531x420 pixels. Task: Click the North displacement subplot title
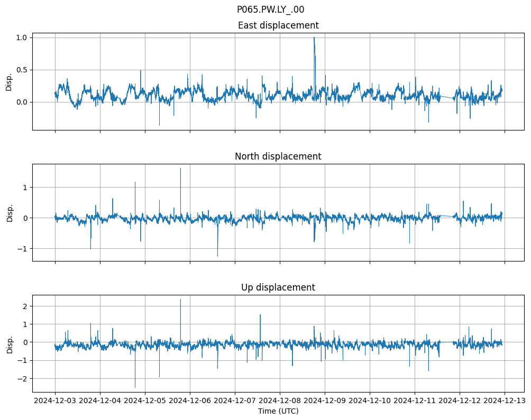[x=278, y=156]
